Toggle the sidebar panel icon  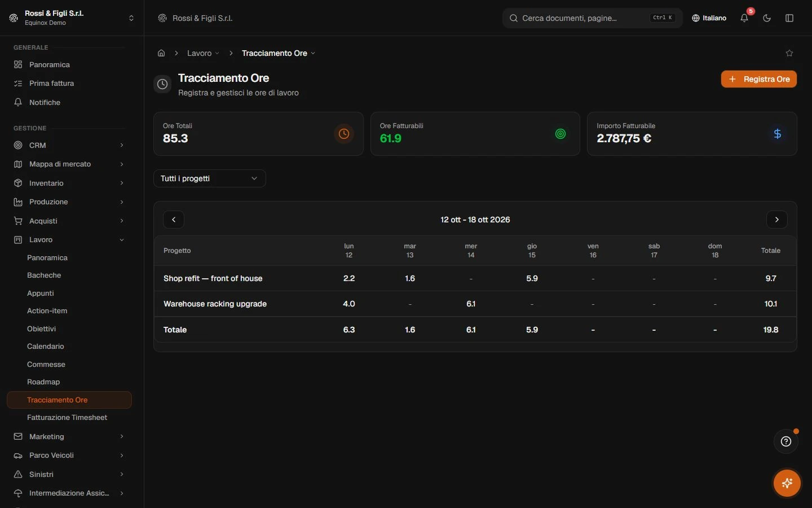[789, 18]
